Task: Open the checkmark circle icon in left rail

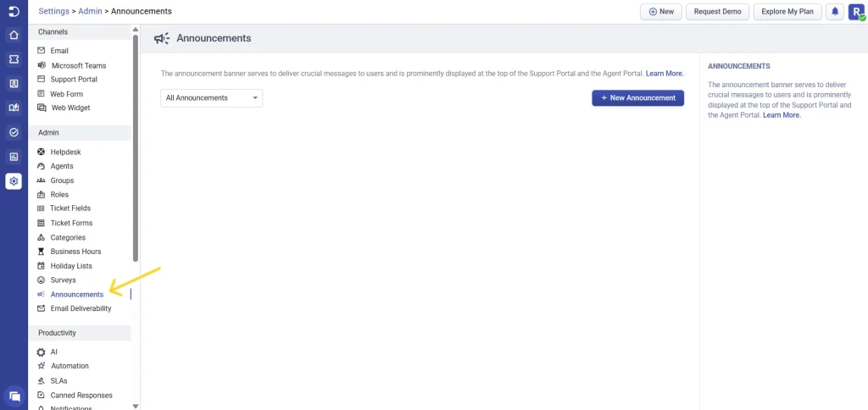Action: coord(14,132)
